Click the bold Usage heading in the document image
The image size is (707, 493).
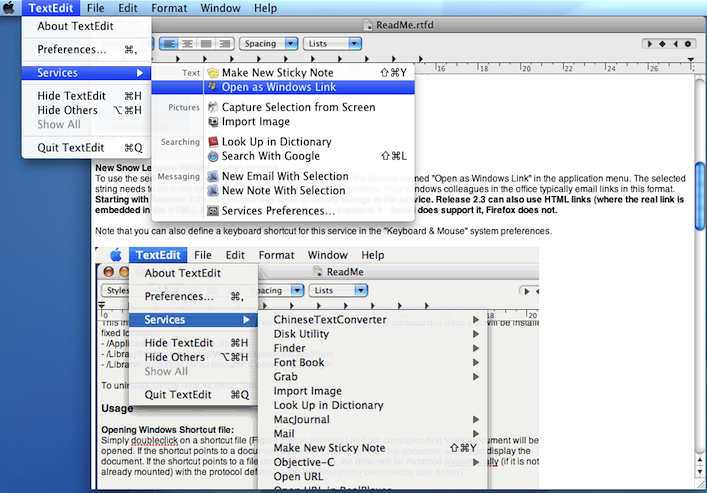pyautogui.click(x=117, y=409)
